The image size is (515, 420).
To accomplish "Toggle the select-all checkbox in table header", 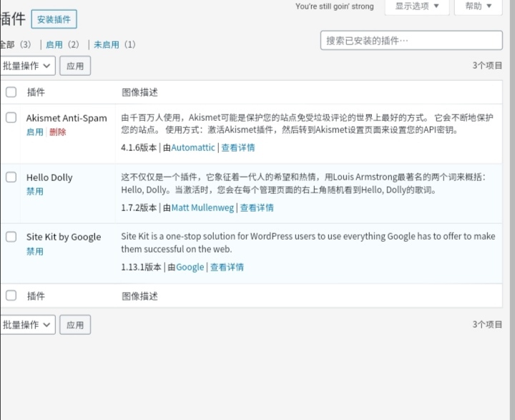I will [x=11, y=92].
